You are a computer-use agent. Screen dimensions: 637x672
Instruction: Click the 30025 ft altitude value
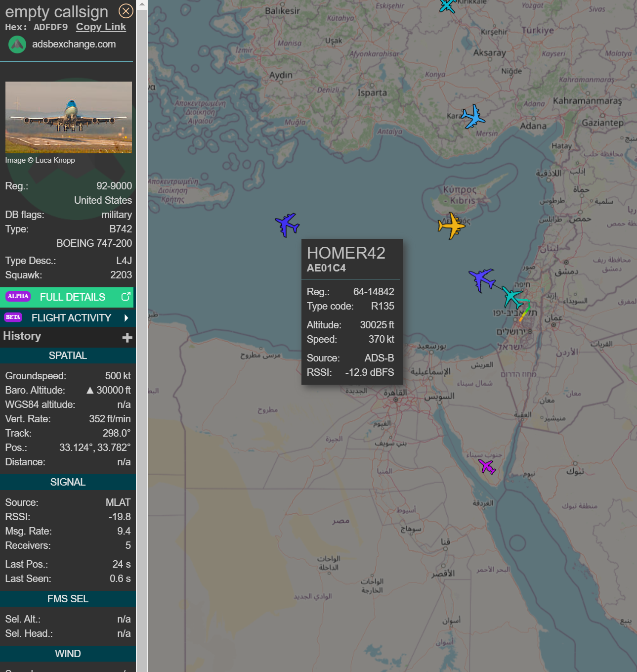coord(377,325)
